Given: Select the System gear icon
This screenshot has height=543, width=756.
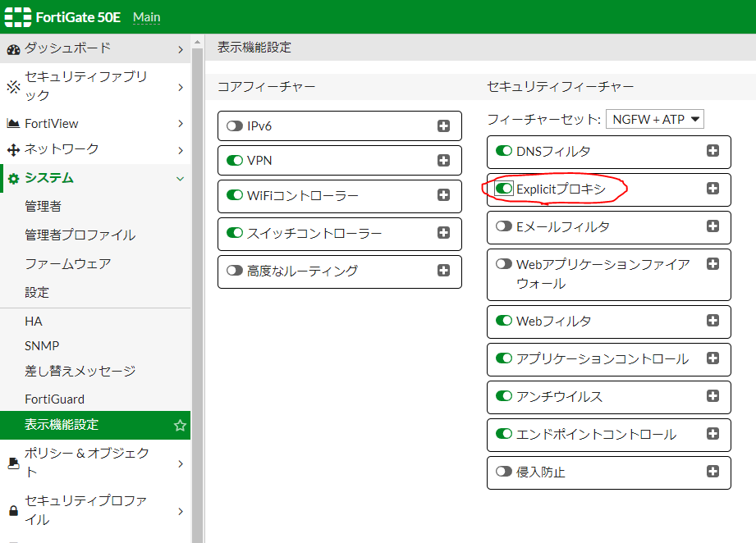Looking at the screenshot, I should [x=14, y=177].
